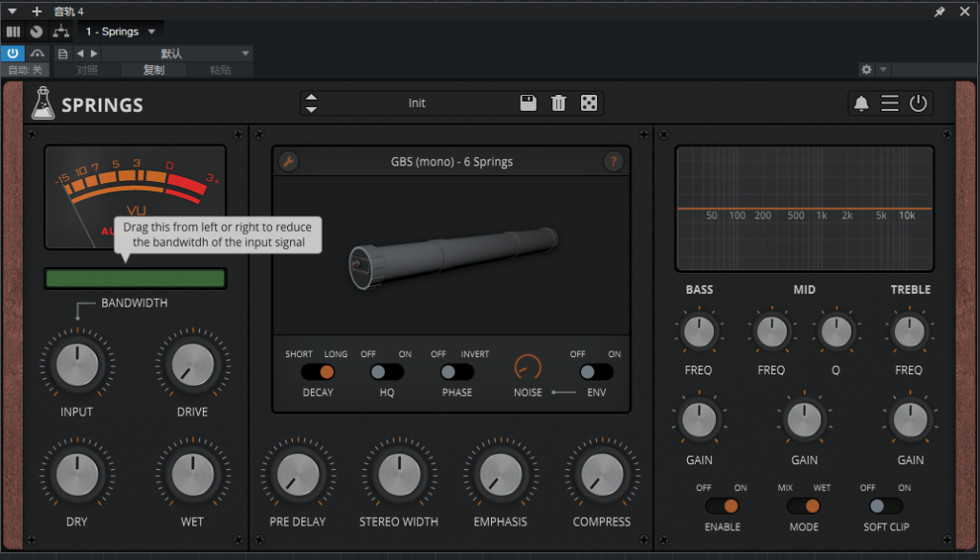Go to previous host preset arrow

coord(80,54)
